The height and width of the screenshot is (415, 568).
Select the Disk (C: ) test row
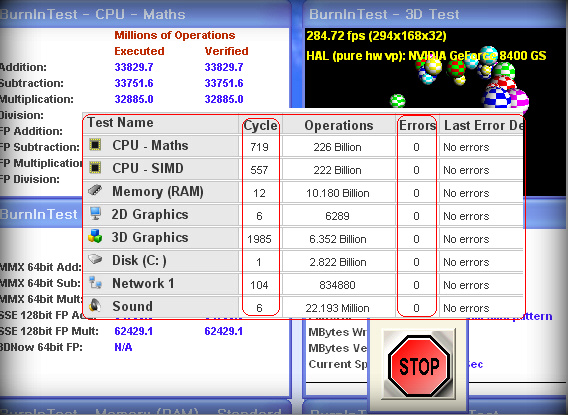(x=304, y=261)
